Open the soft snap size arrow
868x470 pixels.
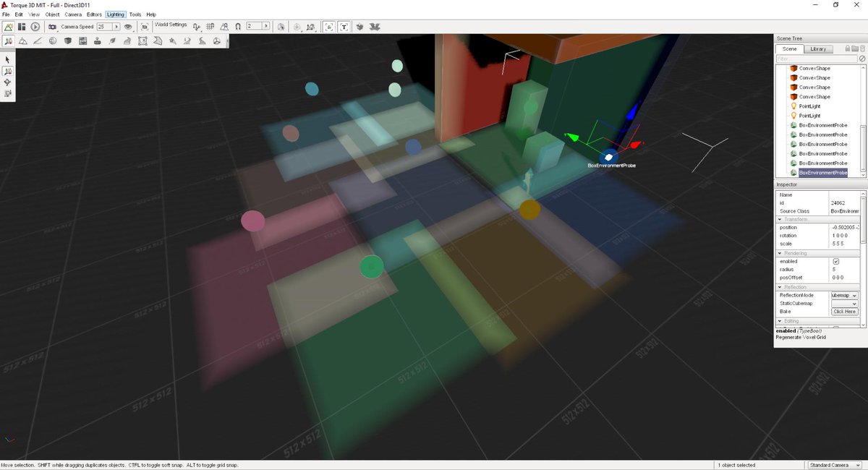click(x=267, y=27)
